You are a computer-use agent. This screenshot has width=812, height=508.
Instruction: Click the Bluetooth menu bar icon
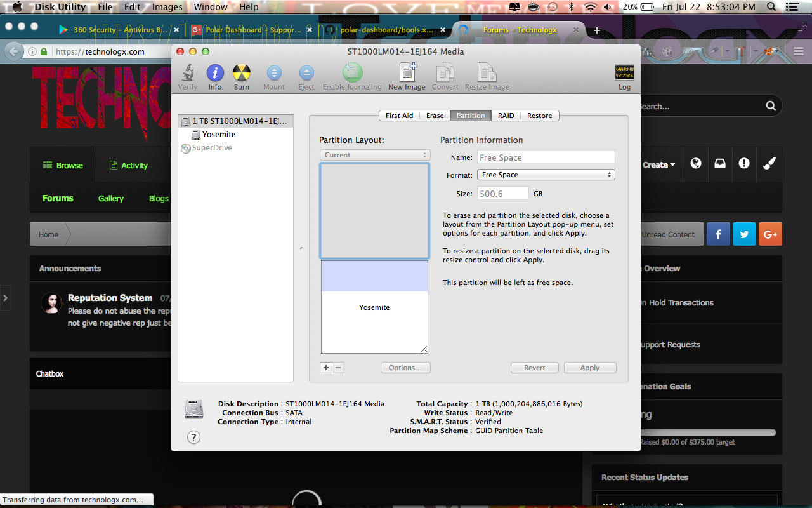(x=572, y=7)
